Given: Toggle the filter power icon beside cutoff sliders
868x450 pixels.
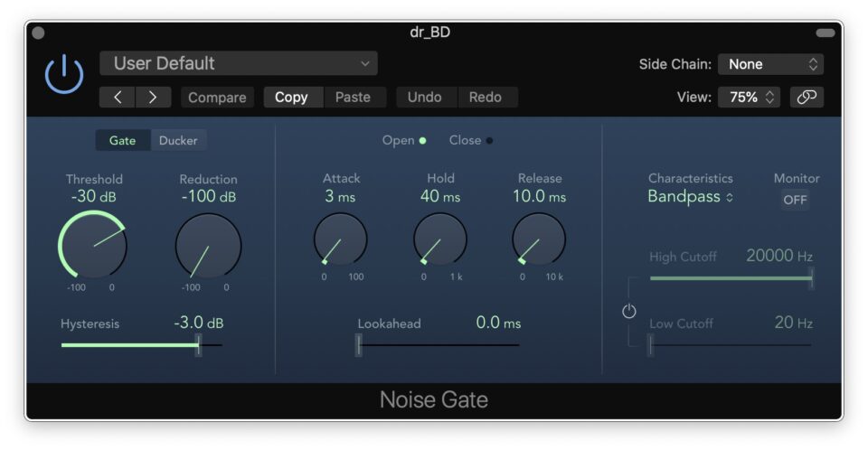Looking at the screenshot, I should (629, 312).
